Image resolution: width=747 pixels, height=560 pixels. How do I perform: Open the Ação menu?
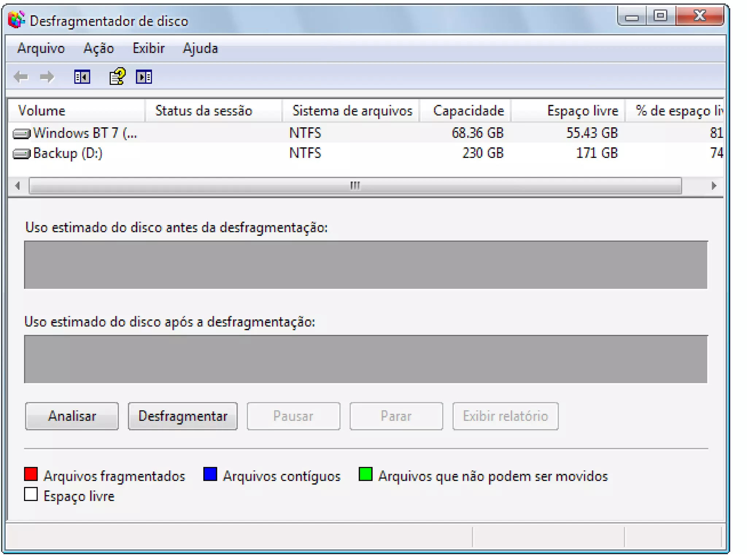[x=98, y=48]
